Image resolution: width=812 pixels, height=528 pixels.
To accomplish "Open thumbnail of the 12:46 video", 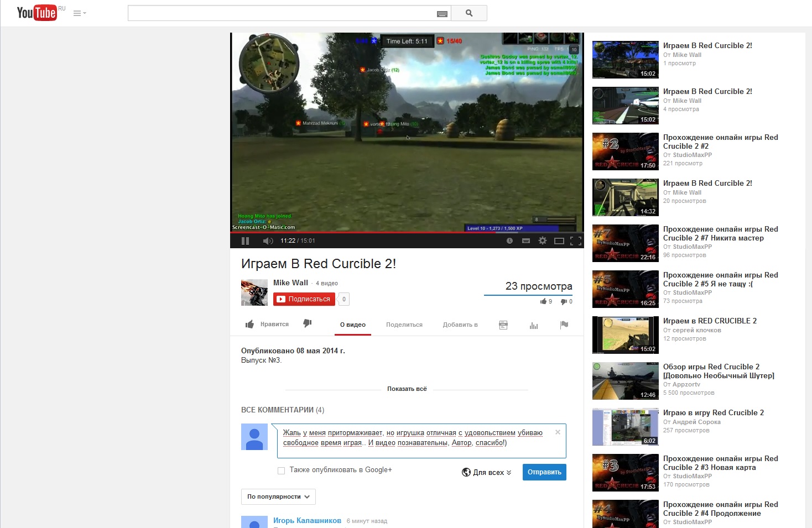I will pyautogui.click(x=626, y=381).
